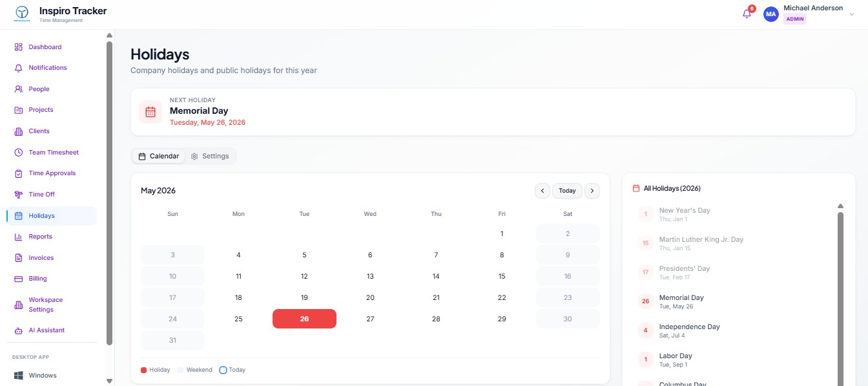This screenshot has width=868, height=386.
Task: Select the Calendar tab
Action: pos(159,156)
